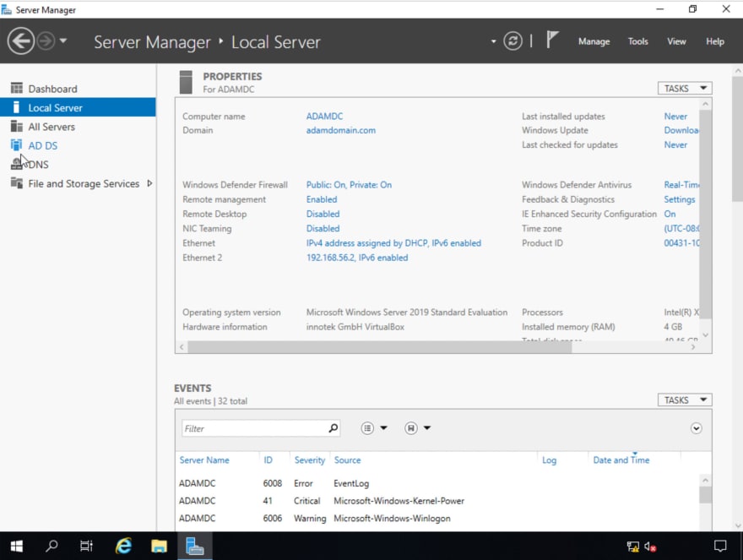743x560 pixels.
Task: Click IE Enhanced Security Configuration On link
Action: 670,214
